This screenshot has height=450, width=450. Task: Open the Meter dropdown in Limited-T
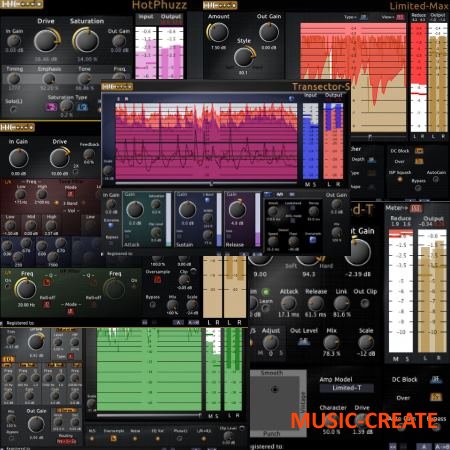point(415,209)
